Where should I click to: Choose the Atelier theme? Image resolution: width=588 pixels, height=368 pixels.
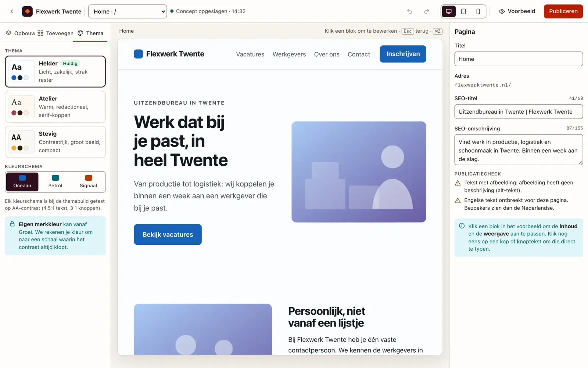tap(55, 107)
